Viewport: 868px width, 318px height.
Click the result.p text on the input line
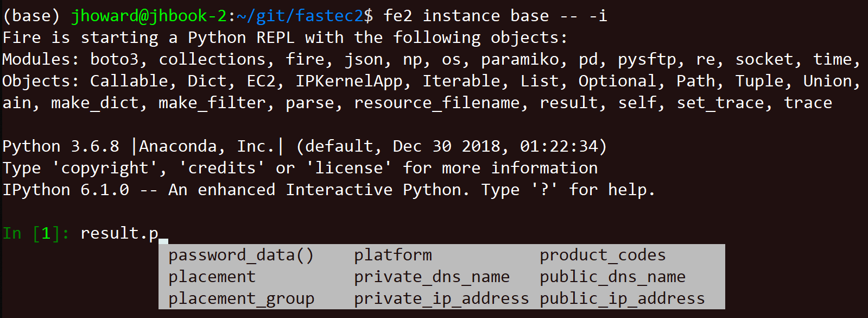pos(119,233)
